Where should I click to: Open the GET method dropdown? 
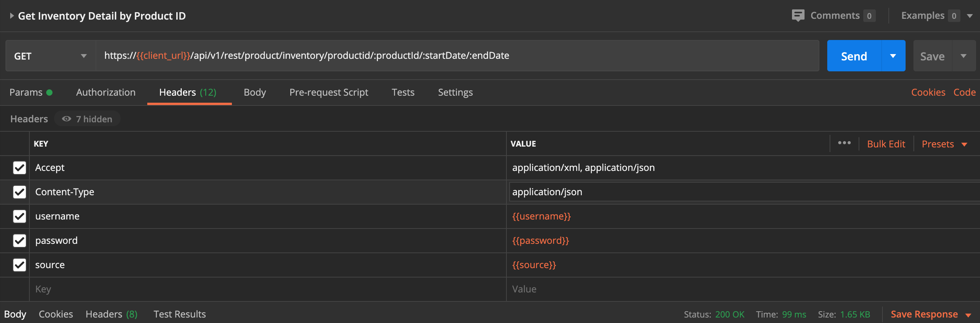coord(51,56)
